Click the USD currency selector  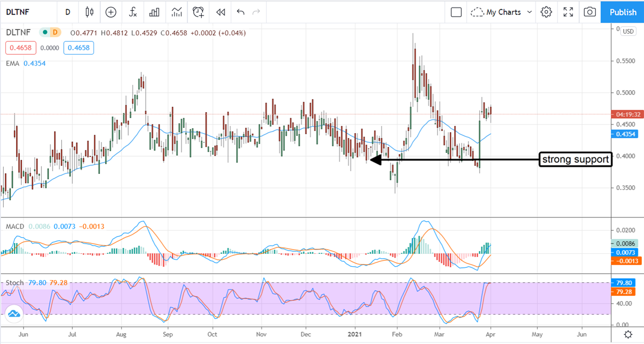click(627, 31)
